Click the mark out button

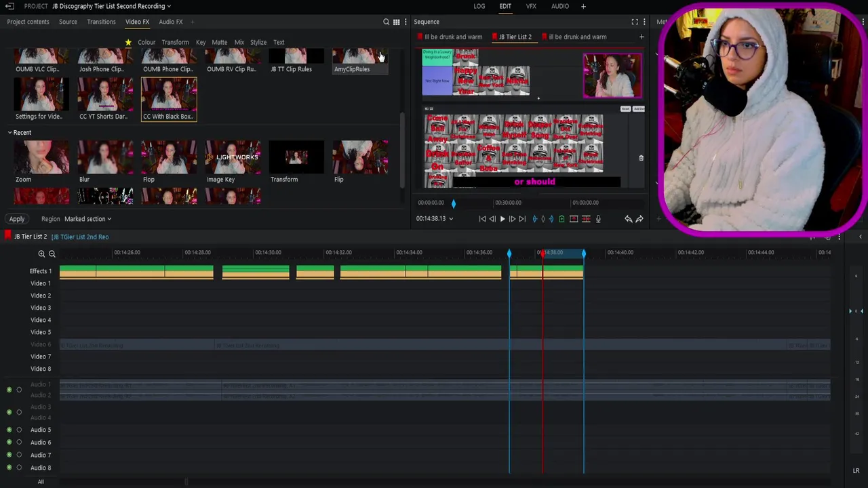coord(551,219)
